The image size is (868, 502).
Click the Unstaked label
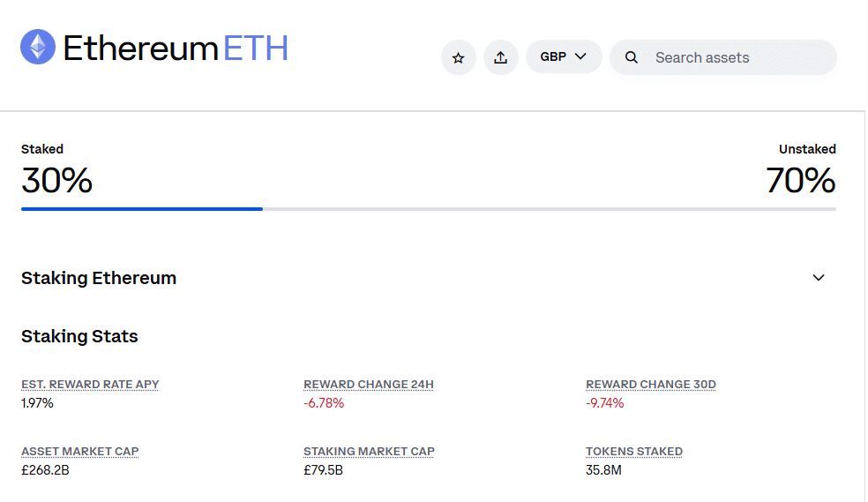[x=808, y=149]
